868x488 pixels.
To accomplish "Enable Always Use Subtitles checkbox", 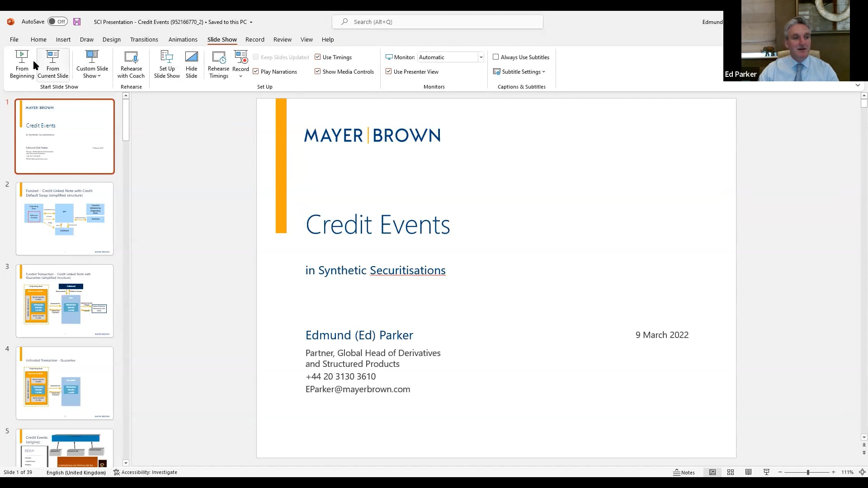I will 496,57.
